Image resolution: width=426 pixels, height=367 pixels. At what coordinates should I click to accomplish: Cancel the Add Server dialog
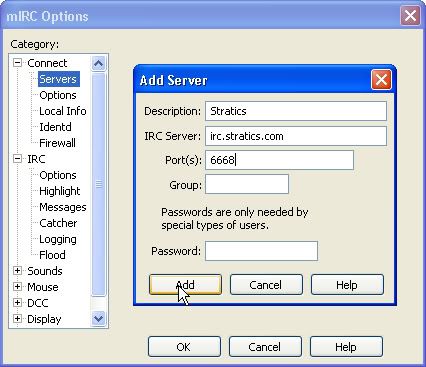point(266,285)
